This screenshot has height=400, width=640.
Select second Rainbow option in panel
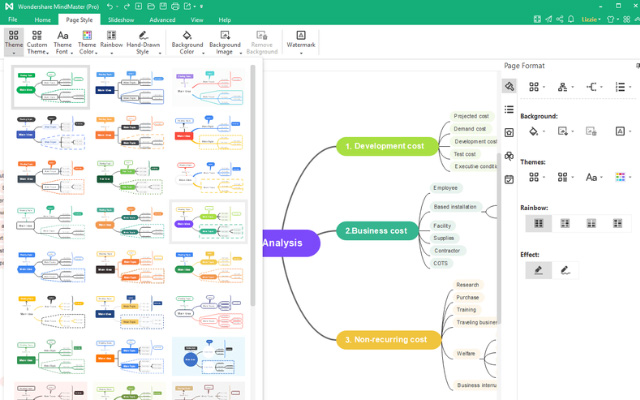coord(565,223)
